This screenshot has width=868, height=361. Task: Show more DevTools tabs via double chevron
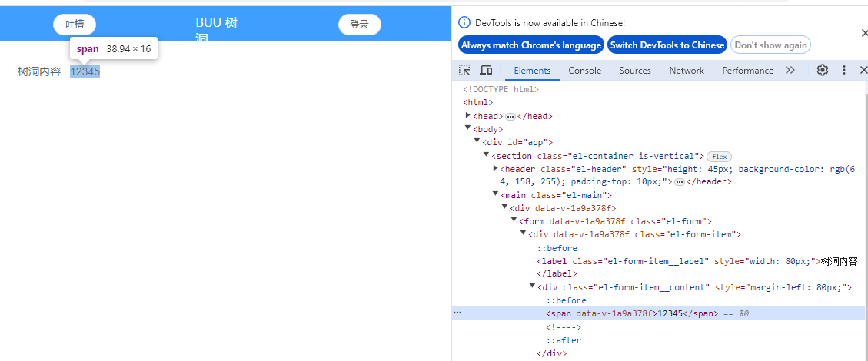790,70
